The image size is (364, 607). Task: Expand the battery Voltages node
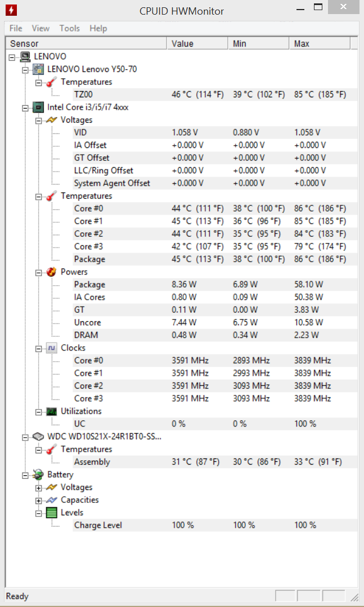[38, 488]
